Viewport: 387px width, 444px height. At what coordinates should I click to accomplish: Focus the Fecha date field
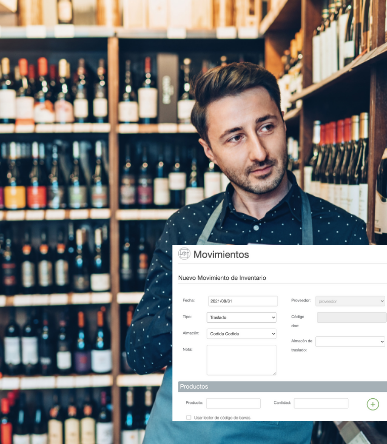coord(243,301)
